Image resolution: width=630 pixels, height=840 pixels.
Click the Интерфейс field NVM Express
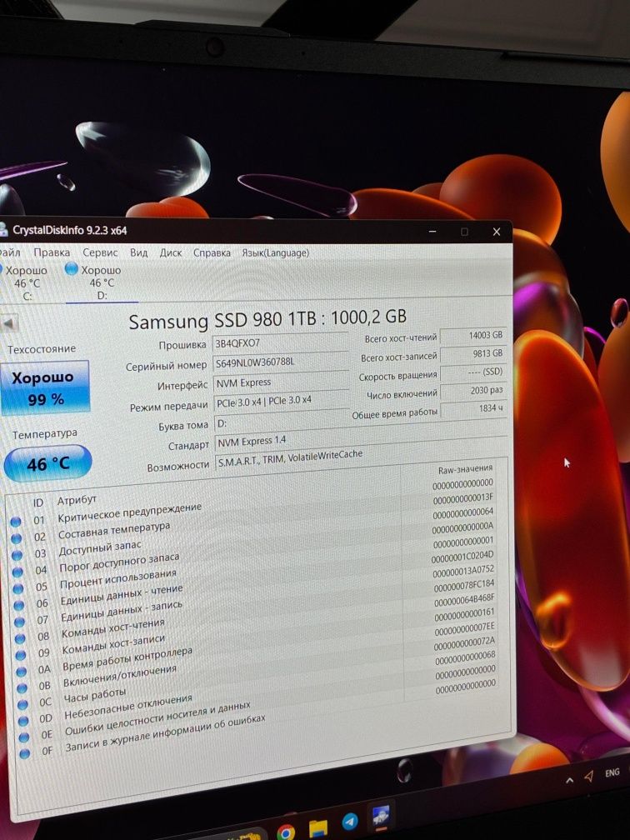click(282, 382)
